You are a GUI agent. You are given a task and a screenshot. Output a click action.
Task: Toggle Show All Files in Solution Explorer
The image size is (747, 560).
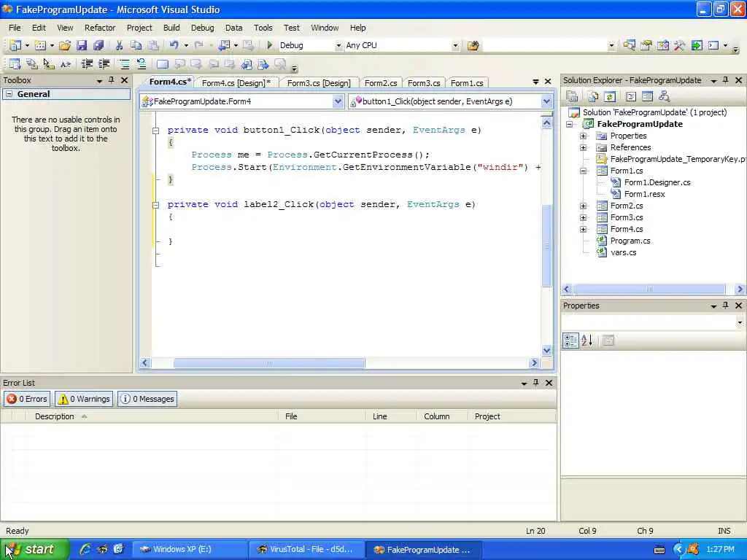click(x=593, y=97)
